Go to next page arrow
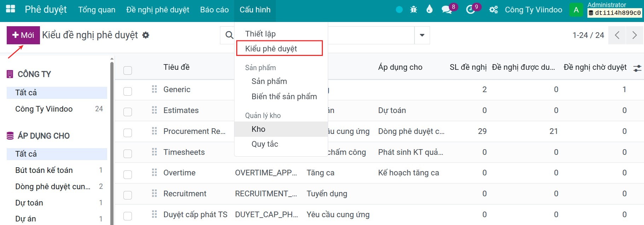This screenshot has width=644, height=225. pos(634,35)
